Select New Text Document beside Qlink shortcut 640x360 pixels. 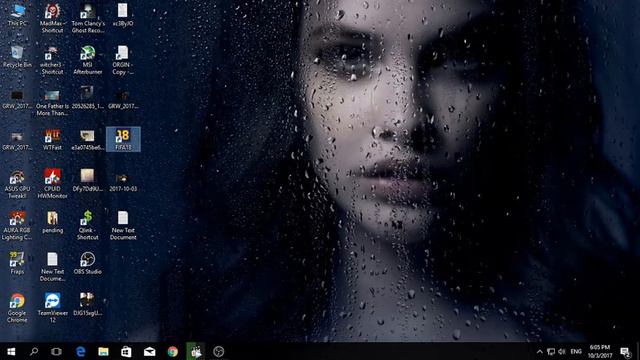pyautogui.click(x=123, y=226)
